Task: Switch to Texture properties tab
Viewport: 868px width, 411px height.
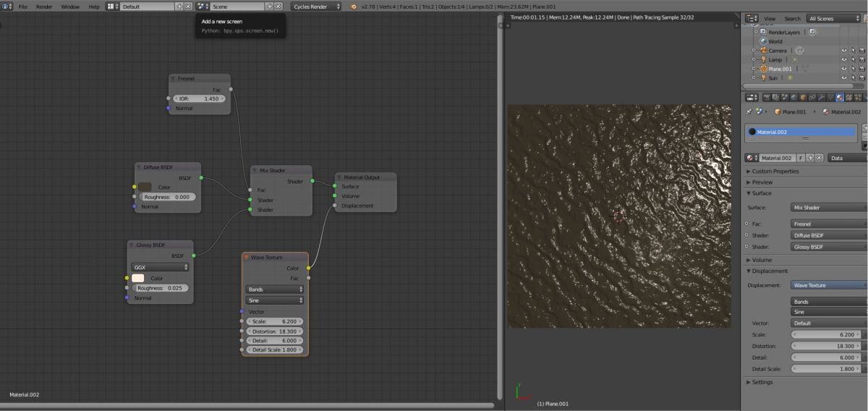Action: coord(848,97)
